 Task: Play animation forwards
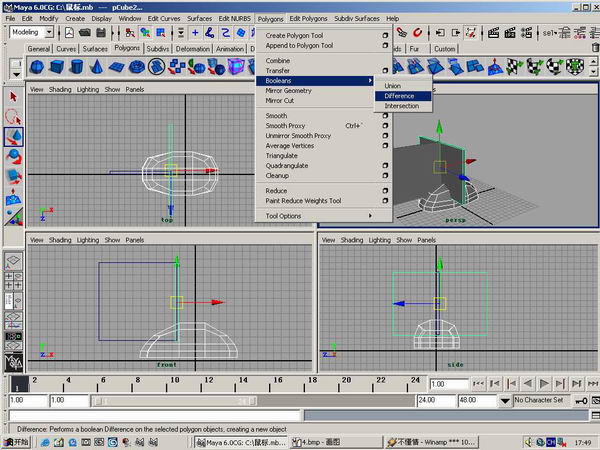pyautogui.click(x=544, y=383)
